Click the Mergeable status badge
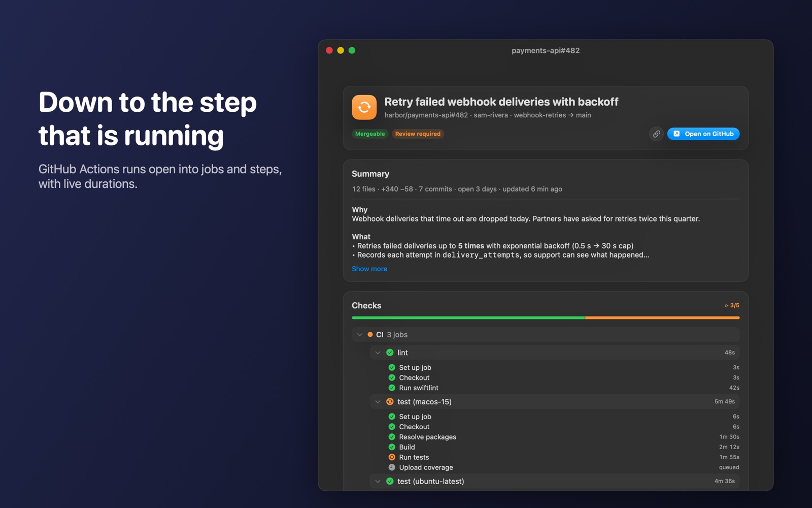The image size is (812, 508). [370, 134]
